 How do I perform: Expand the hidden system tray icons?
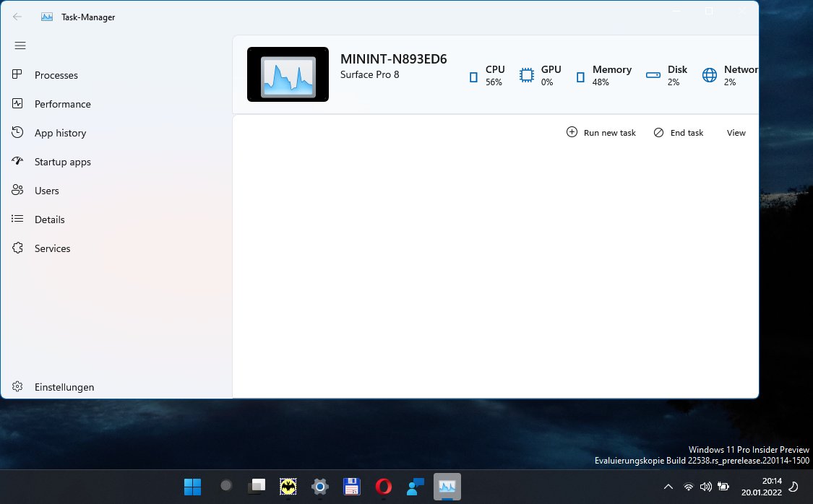668,487
